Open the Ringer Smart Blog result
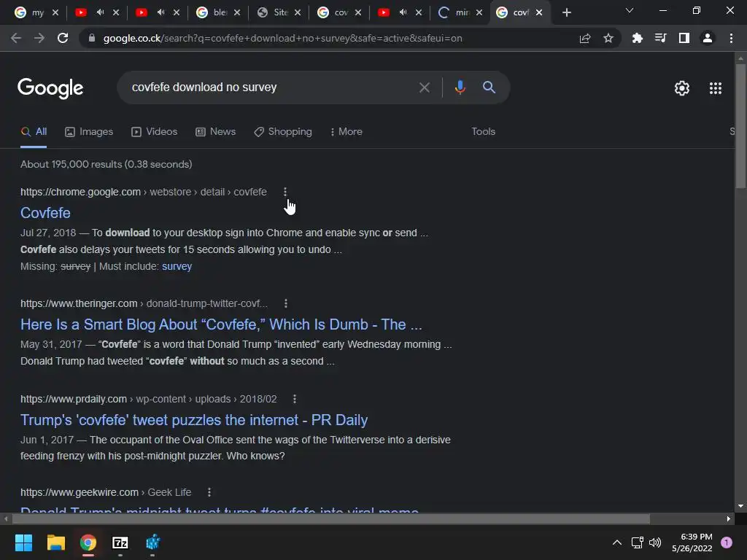747x560 pixels. [221, 324]
